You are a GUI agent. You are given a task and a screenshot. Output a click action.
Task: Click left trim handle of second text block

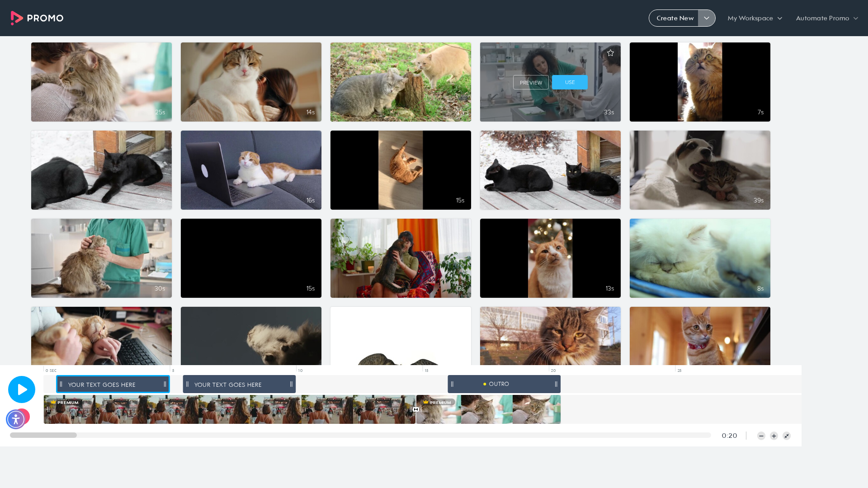coord(187,384)
